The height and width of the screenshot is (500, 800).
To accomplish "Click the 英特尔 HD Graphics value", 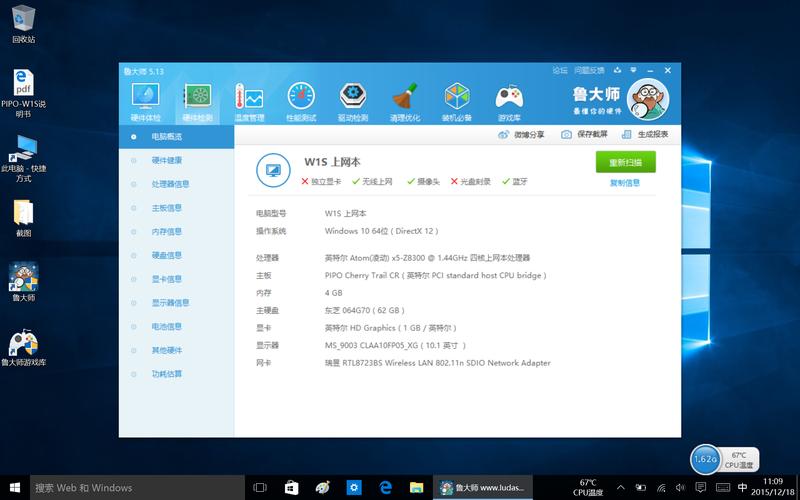I will pyautogui.click(x=391, y=328).
